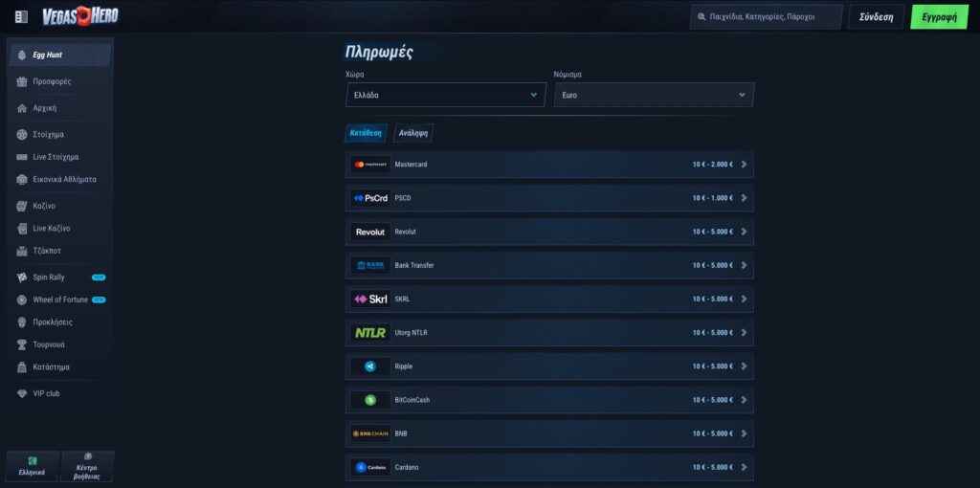Open the Χώρα dropdown showing Ελλάδα

445,95
